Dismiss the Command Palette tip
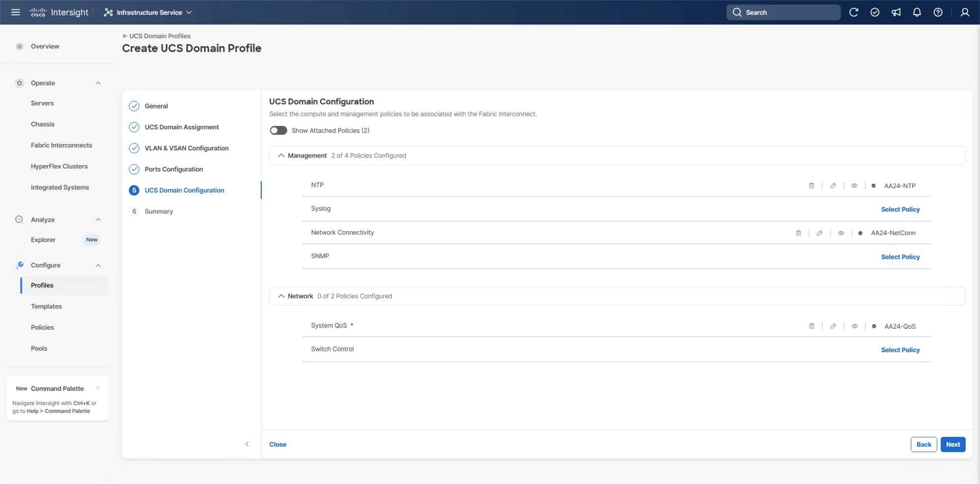The height and width of the screenshot is (484, 980). click(x=98, y=387)
